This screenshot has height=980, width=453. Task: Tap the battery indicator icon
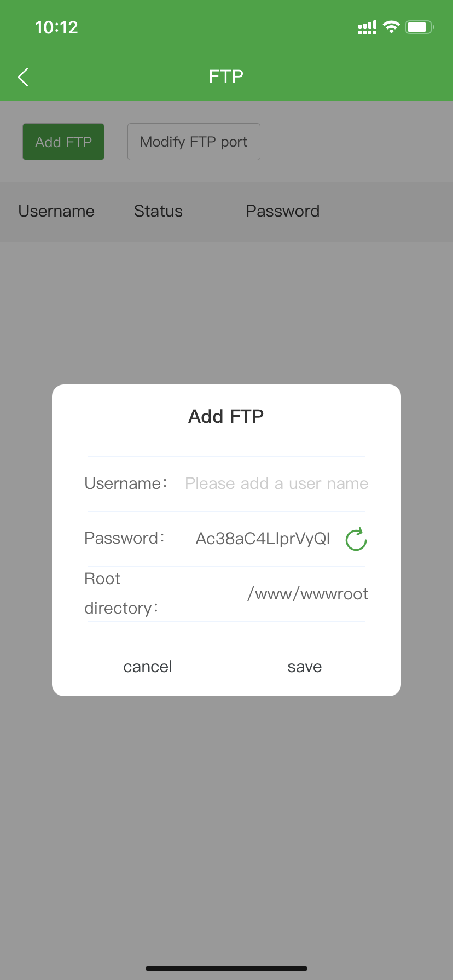point(419,27)
